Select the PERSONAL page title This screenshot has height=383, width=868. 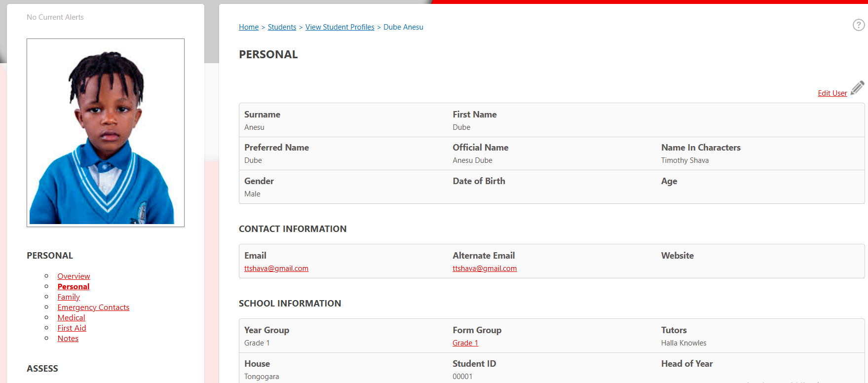tap(268, 54)
